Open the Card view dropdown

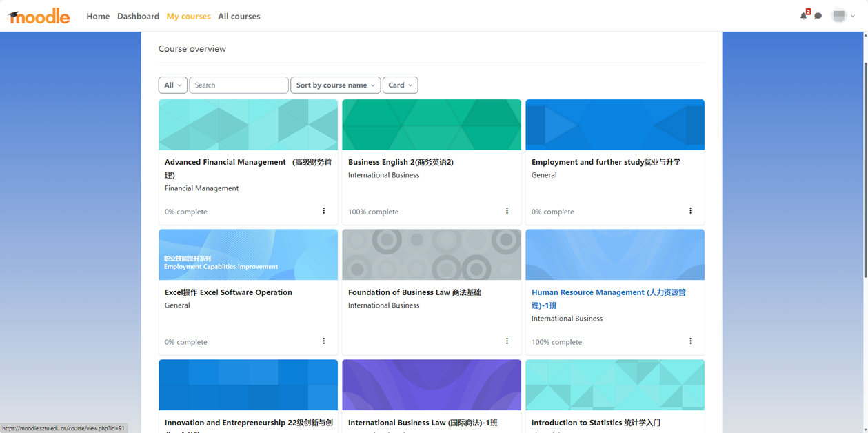400,85
